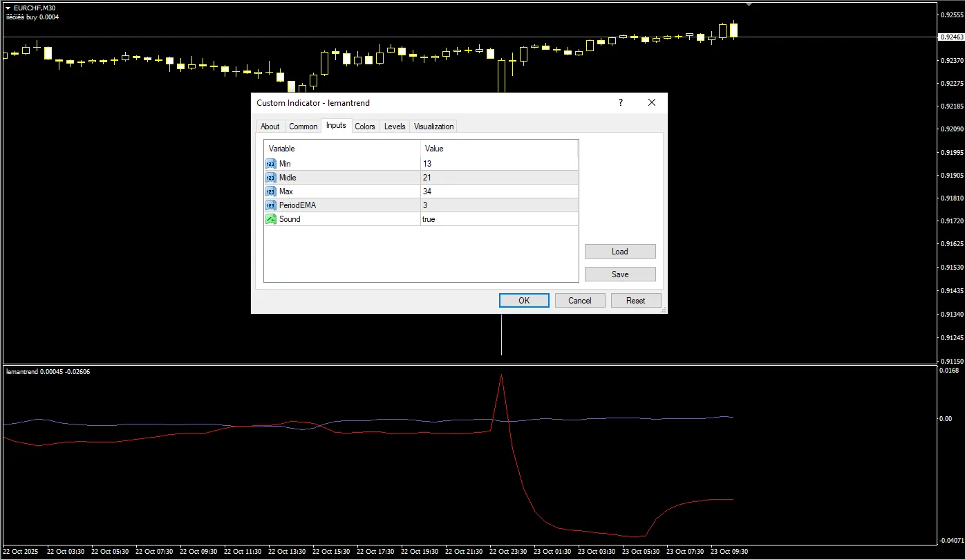This screenshot has width=965, height=560.
Task: Click the integer icon beside Max variable
Action: pos(270,192)
